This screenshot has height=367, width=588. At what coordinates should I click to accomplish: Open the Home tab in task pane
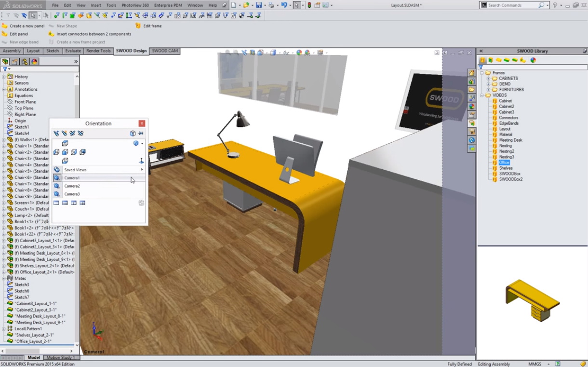pyautogui.click(x=472, y=73)
